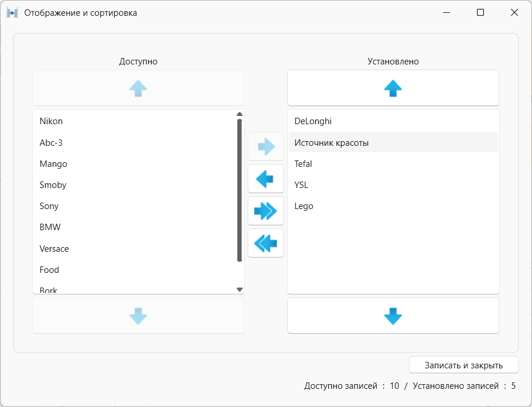Select Nikon in Доступно list

coord(135,121)
